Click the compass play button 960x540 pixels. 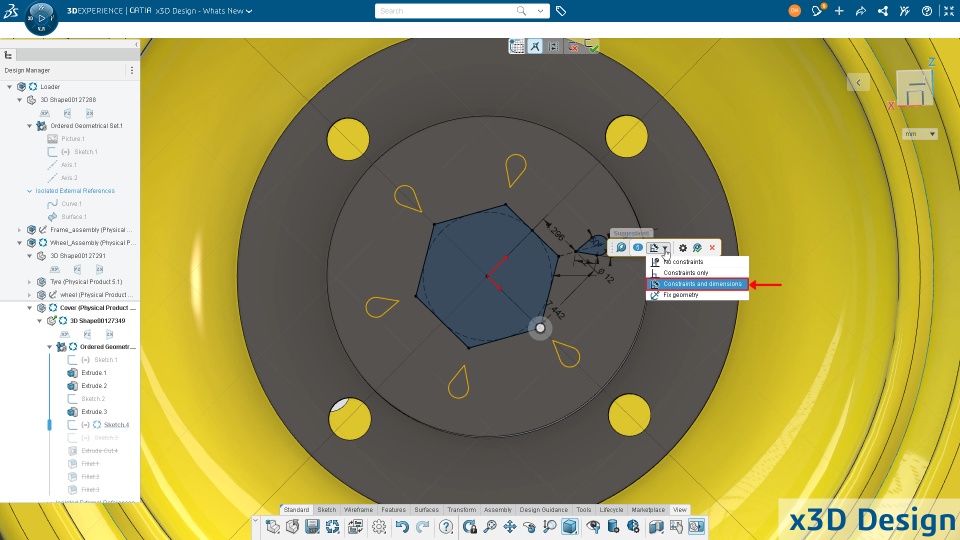(41, 18)
